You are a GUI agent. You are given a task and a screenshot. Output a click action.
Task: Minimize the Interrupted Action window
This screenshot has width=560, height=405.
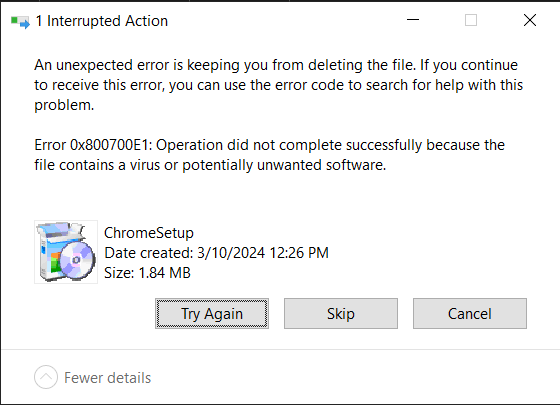413,20
